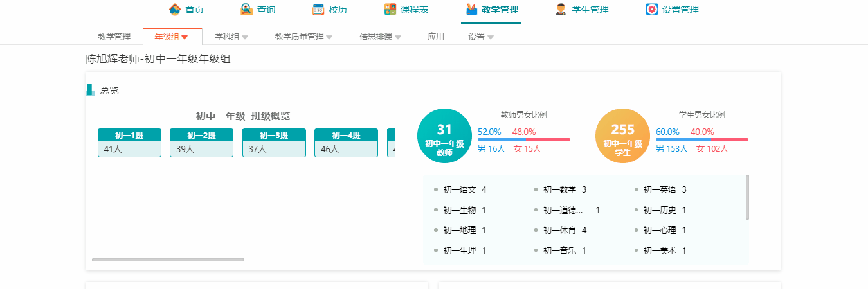Expand the 教学质量管理 dropdown arrow
This screenshot has width=868, height=289.
(x=329, y=37)
